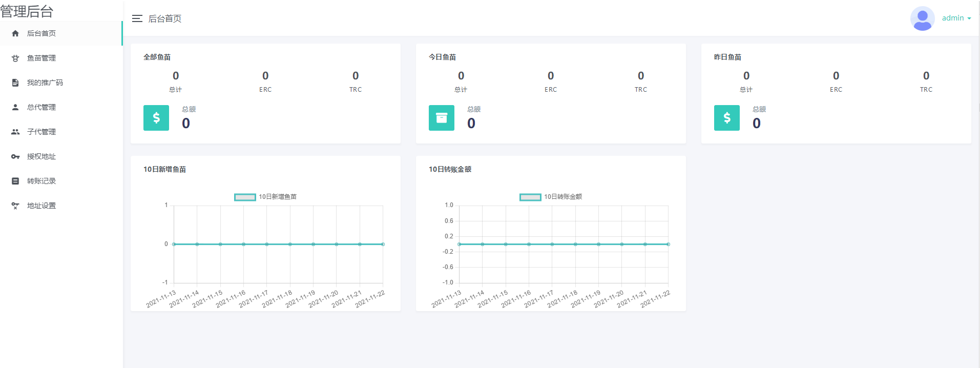Click the home icon beside 后台首页
The image size is (980, 368).
pyautogui.click(x=15, y=33)
